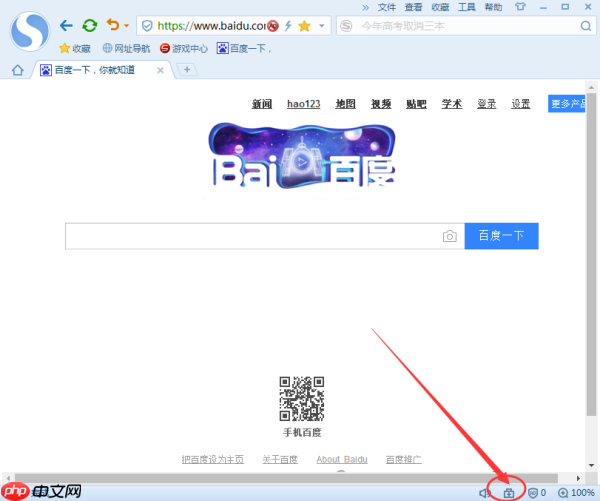
Task: Open a new tab with plus button
Action: 187,70
